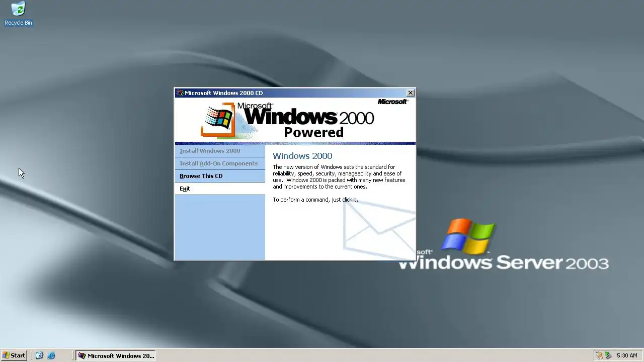Close the Microsoft Windows 2000 CD dialog
The height and width of the screenshot is (362, 644).
point(411,93)
